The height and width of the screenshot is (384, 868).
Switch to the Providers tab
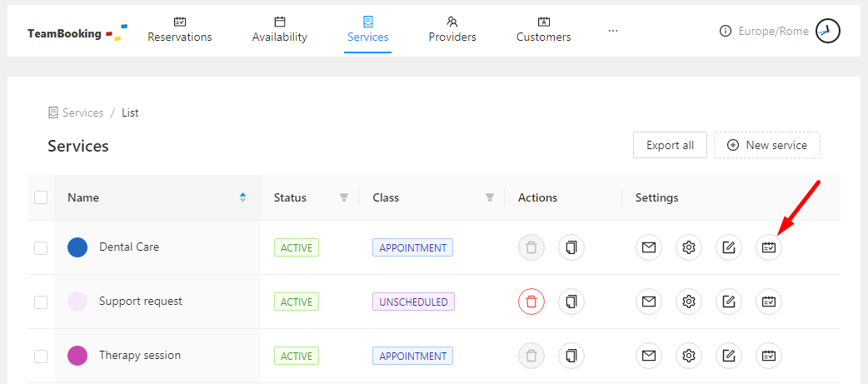click(452, 30)
